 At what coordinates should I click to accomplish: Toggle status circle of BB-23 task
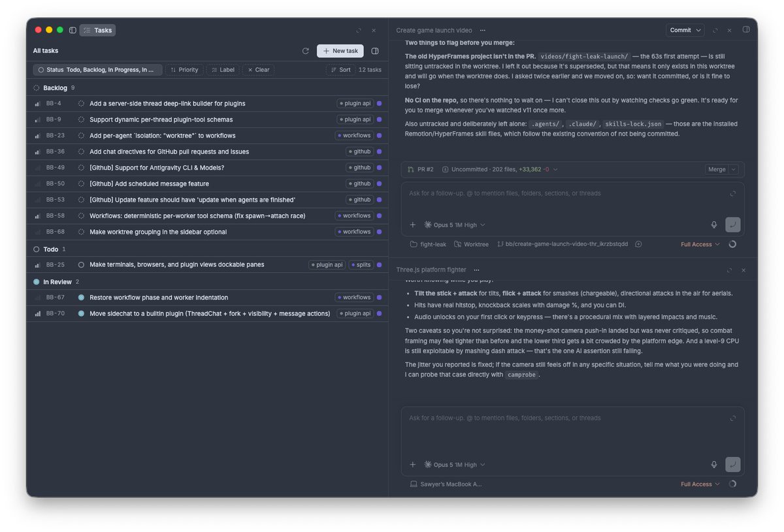click(81, 136)
